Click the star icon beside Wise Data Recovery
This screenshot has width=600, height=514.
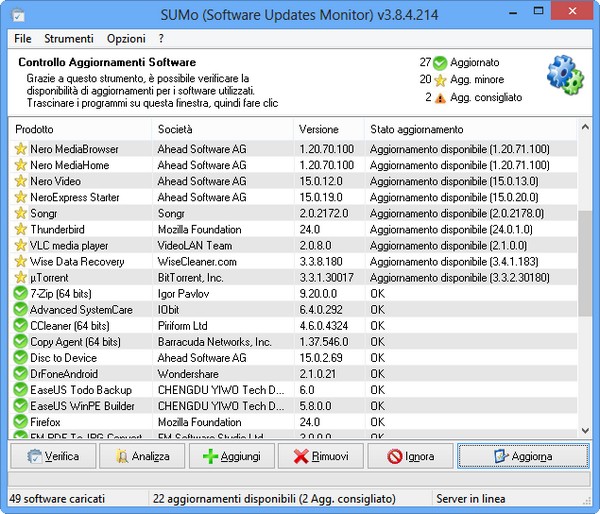[x=20, y=261]
